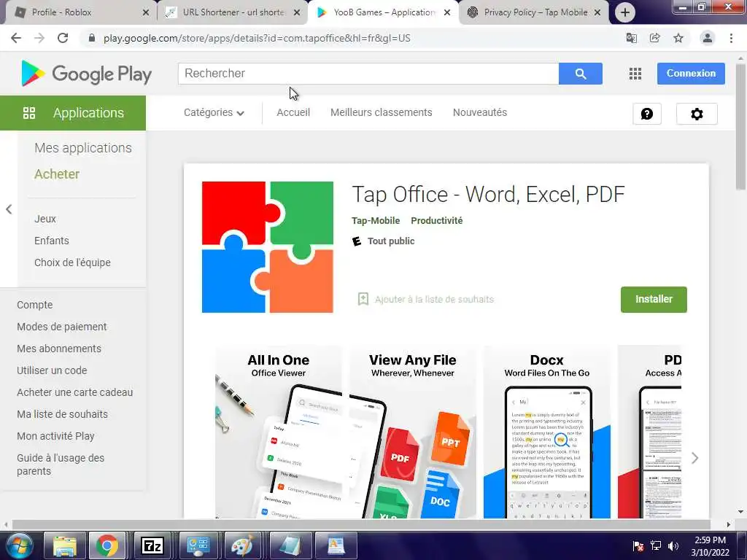
Task: Click Acheter une carte cadeau
Action: (x=75, y=392)
